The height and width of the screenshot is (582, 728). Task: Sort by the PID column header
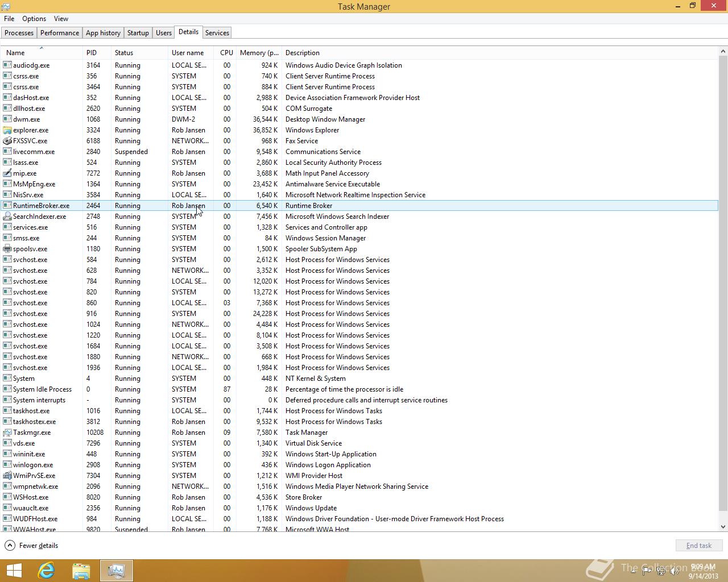(97, 53)
